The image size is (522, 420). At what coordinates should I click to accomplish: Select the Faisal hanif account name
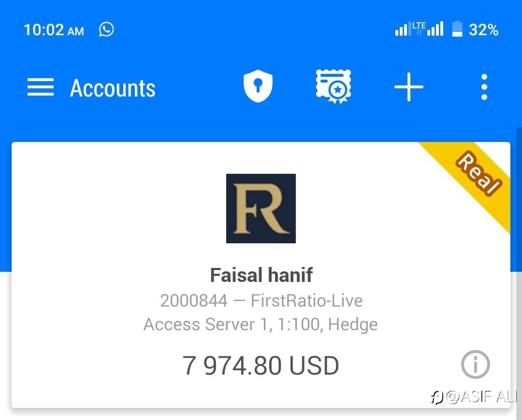(261, 275)
